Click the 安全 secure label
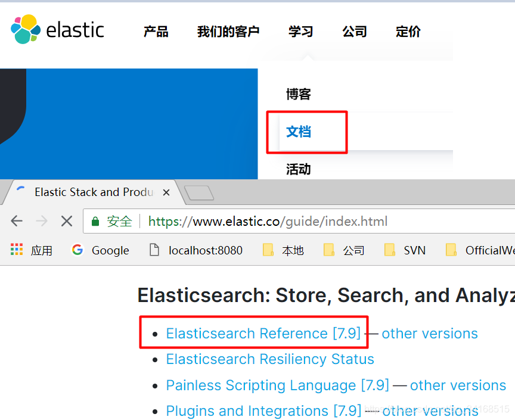The image size is (515, 420). (x=119, y=222)
